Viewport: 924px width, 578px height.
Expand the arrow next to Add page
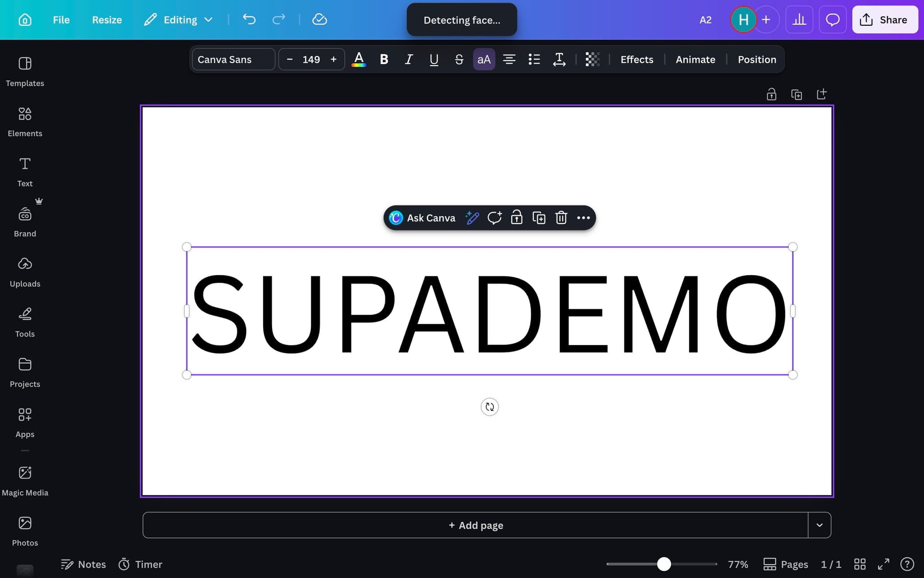tap(819, 525)
